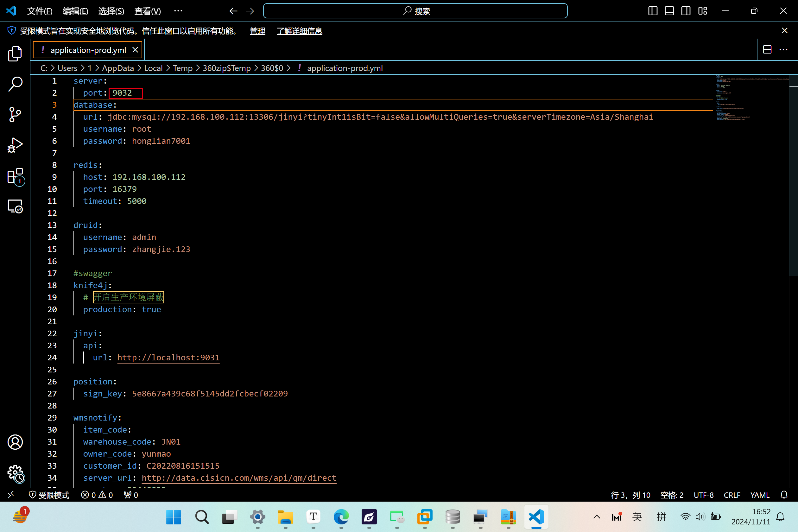798x532 pixels.
Task: Open the 编辑(E) menu
Action: coord(75,11)
